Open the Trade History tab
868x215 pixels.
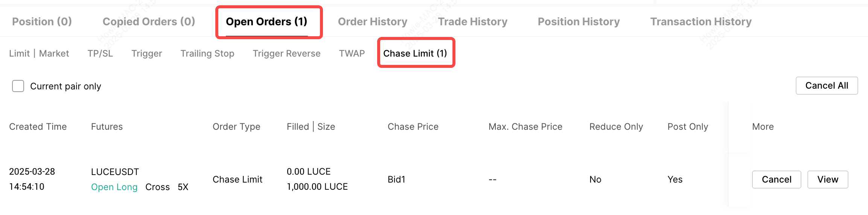click(472, 21)
